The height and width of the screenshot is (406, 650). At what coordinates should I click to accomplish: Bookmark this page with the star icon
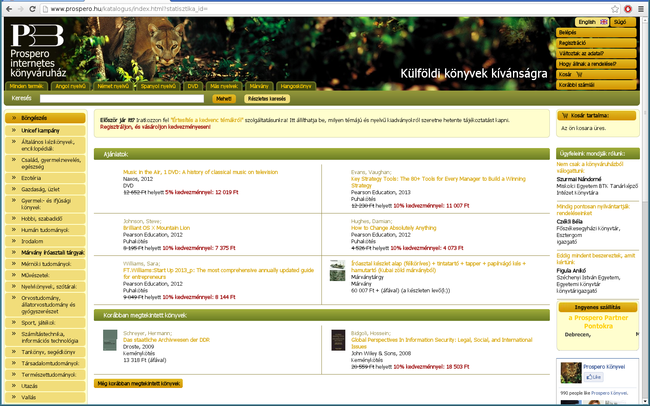coord(615,9)
